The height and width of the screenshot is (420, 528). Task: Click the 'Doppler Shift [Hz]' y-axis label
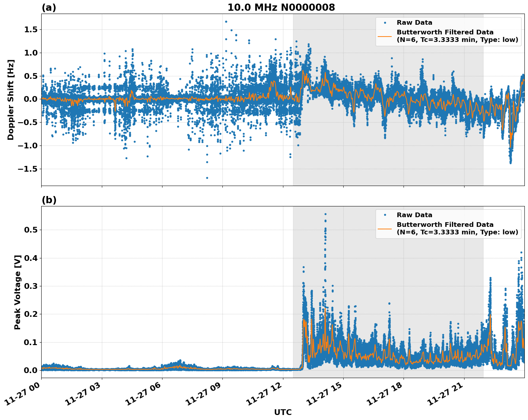pyautogui.click(x=11, y=100)
